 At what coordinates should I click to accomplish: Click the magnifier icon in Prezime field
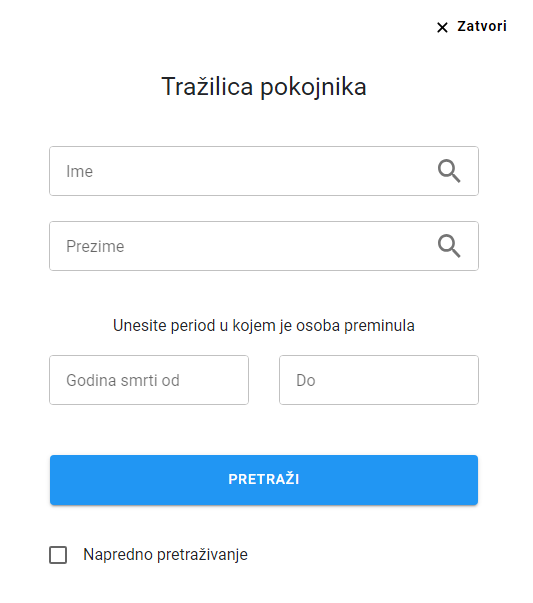point(449,246)
